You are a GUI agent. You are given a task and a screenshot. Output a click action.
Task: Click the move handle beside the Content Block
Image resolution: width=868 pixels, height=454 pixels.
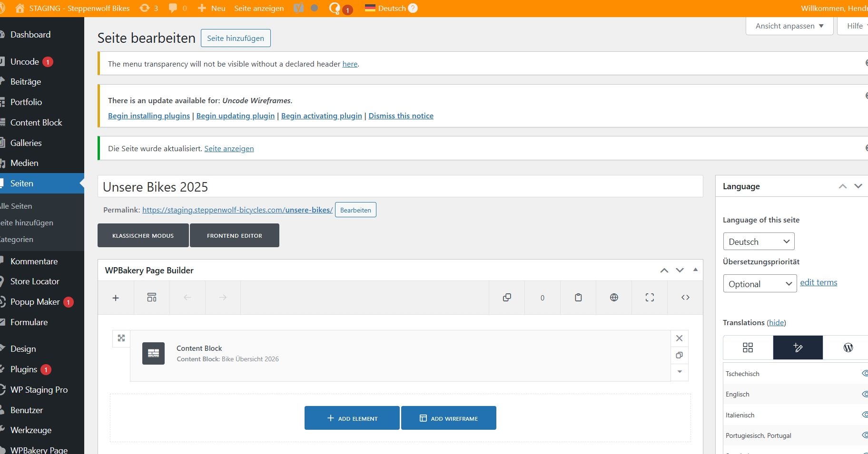click(121, 338)
